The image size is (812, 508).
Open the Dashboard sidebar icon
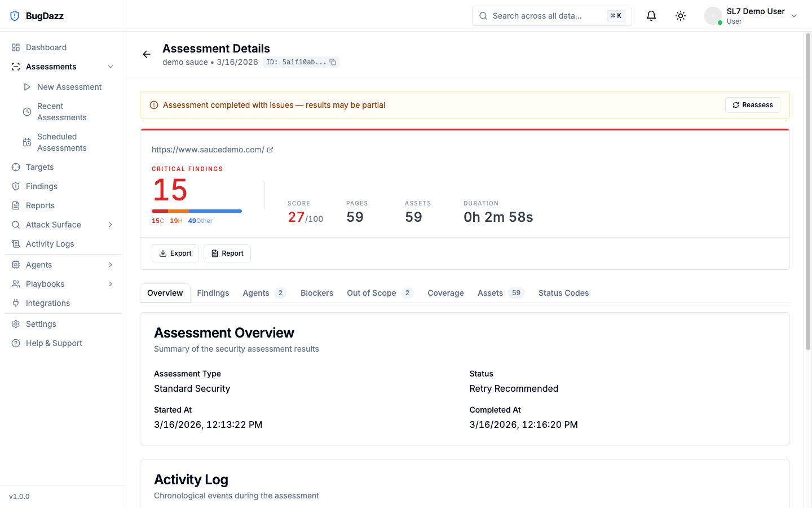coord(16,47)
